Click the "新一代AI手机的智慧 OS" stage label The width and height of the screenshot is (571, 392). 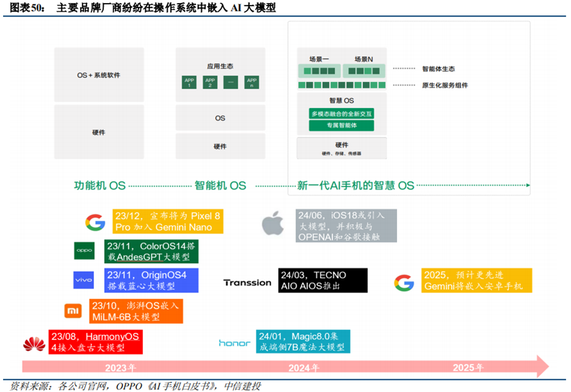356,185
